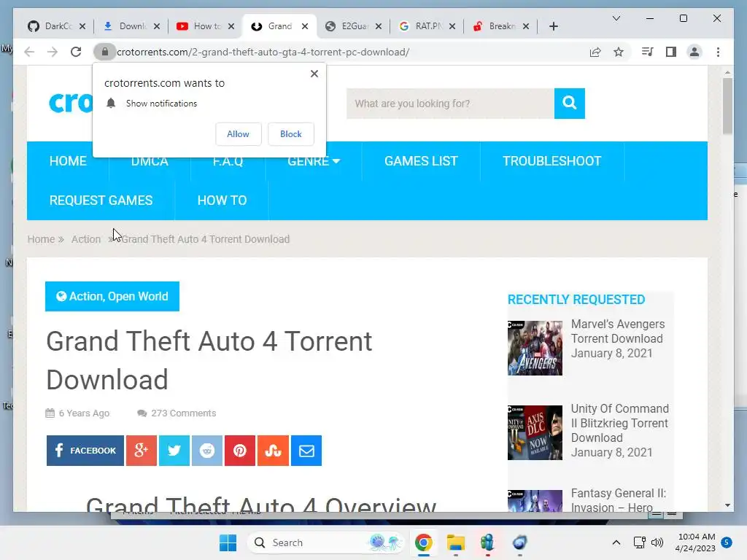747x560 pixels.
Task: Open the Chrome profile avatar menu
Action: (694, 52)
